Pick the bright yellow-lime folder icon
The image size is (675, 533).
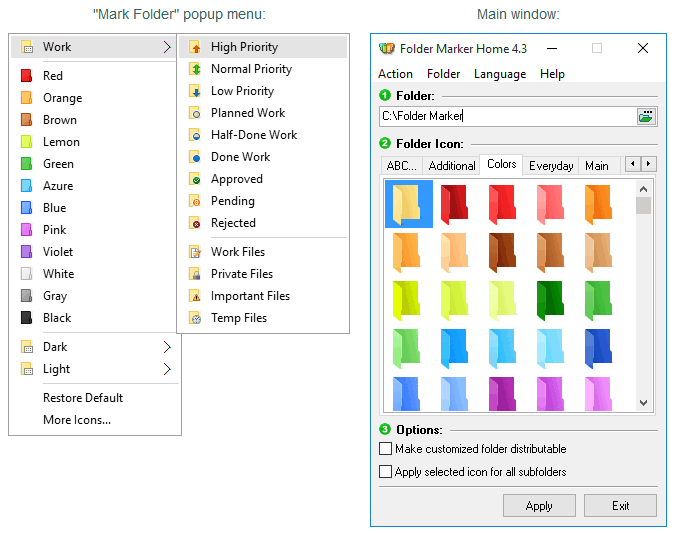tap(407, 300)
